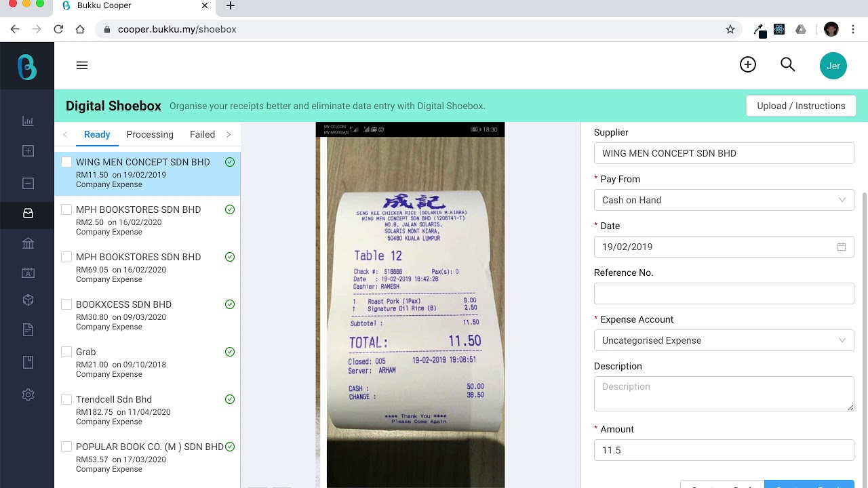Tick checkbox for Trendcell Sdn Bhd

click(66, 399)
